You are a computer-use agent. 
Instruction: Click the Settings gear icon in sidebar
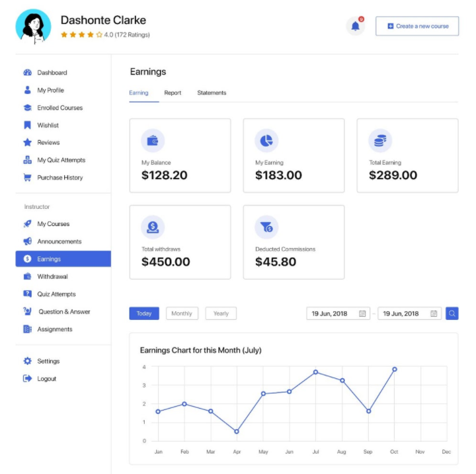[x=27, y=361]
